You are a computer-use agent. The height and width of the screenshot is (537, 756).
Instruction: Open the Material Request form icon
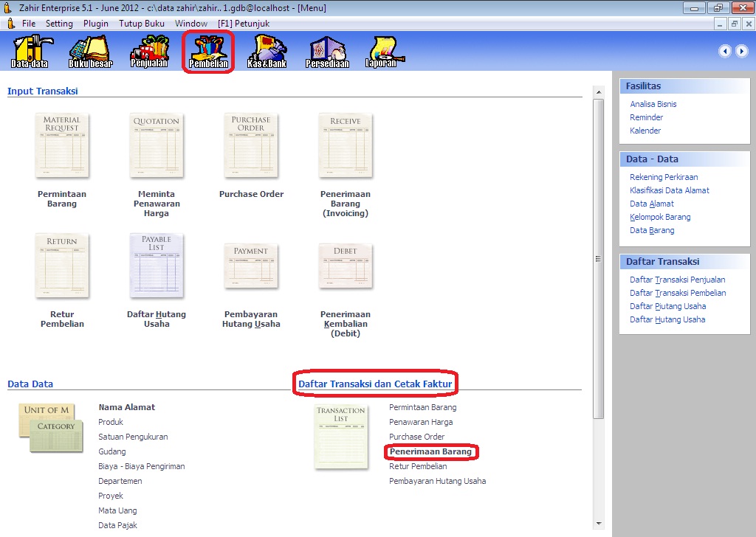[62, 145]
